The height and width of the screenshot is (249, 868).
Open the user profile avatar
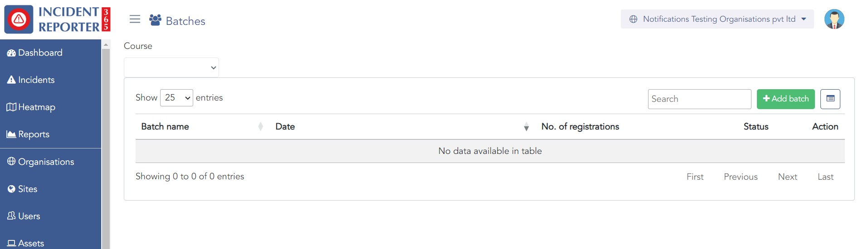(834, 19)
